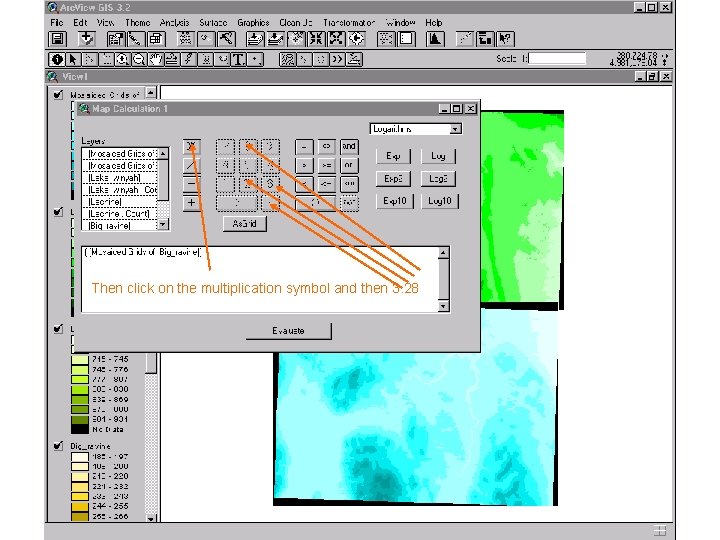Click the Exp2 function button
The image size is (720, 540).
[x=393, y=179]
